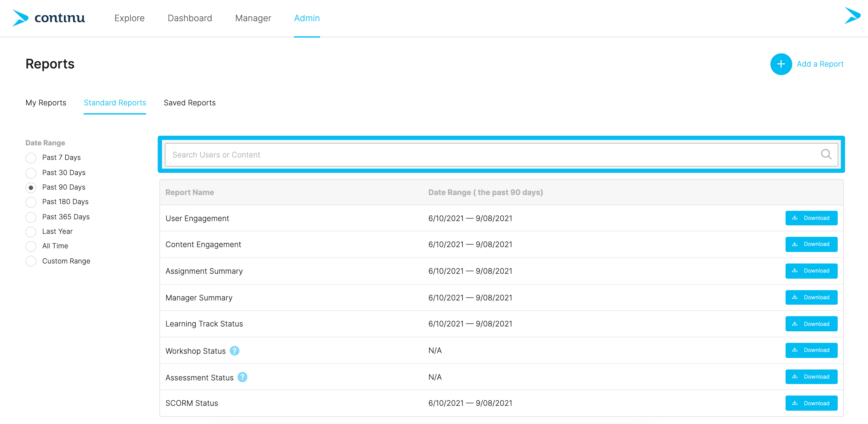Click the Date Range column header
This screenshot has width=868, height=424.
[x=486, y=192]
